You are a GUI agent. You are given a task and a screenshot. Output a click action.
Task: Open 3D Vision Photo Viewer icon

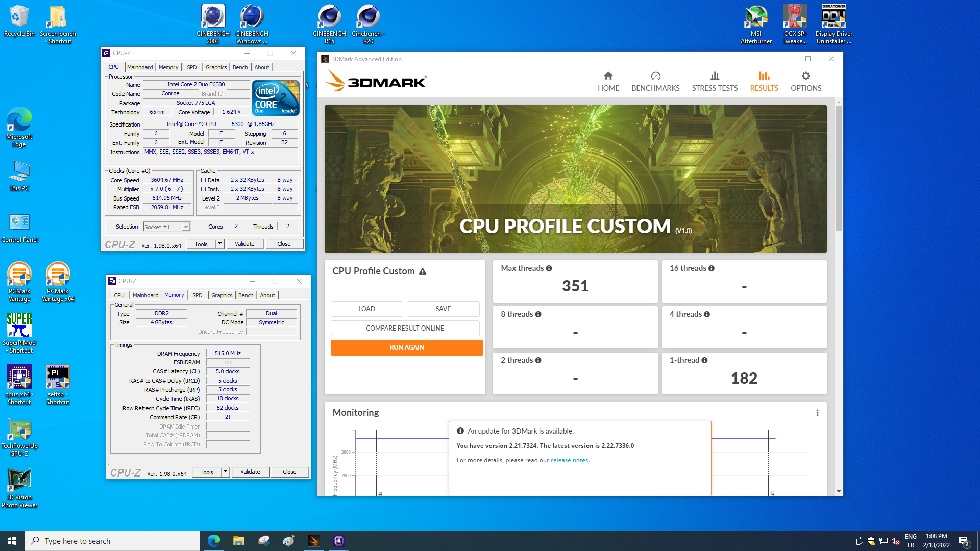19,488
